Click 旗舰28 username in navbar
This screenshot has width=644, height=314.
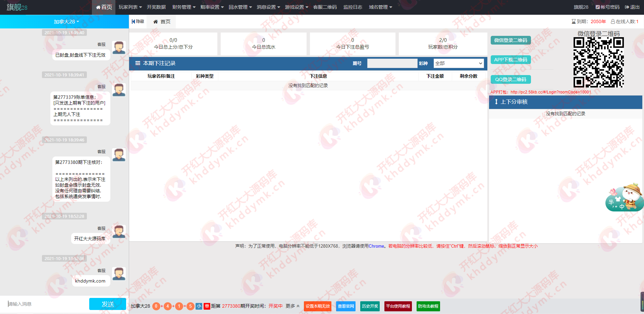[x=581, y=7]
